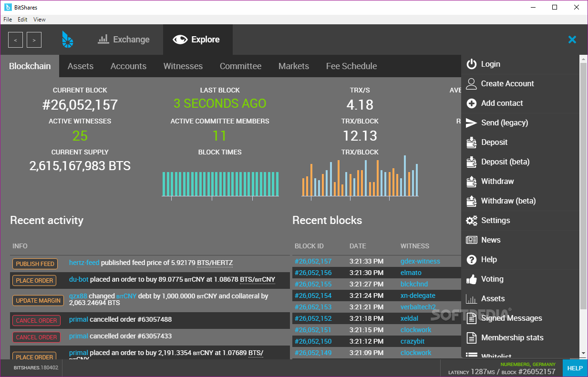This screenshot has width=588, height=377.
Task: Switch to the Fee Schedule tab
Action: [351, 66]
